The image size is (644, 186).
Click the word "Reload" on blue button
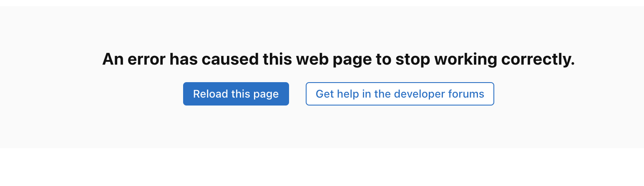(211, 94)
